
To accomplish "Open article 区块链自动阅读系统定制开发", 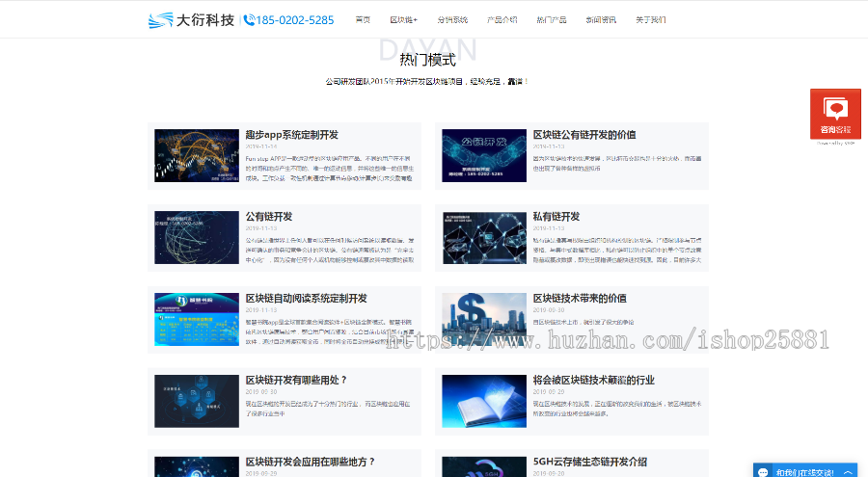I will (x=306, y=299).
